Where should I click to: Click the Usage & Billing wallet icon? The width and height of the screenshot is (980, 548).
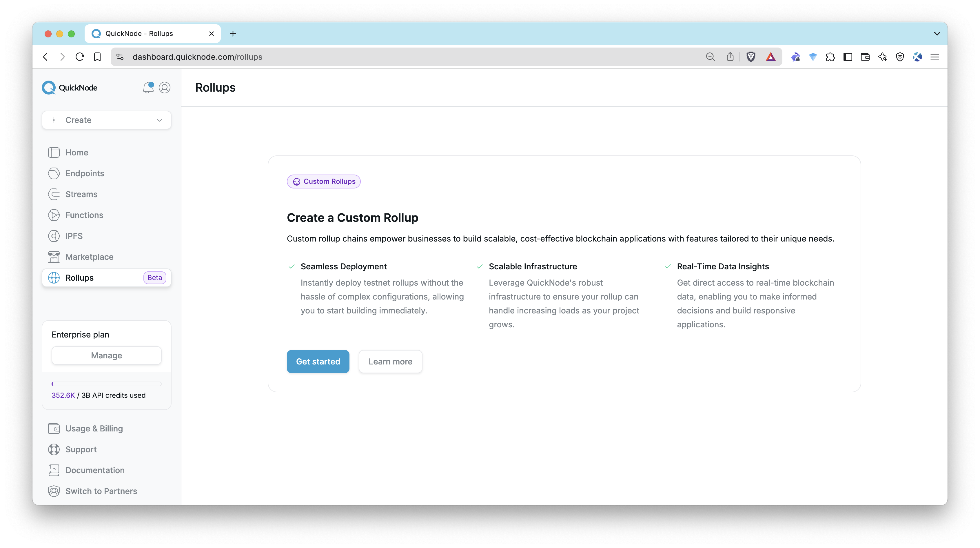coord(54,429)
